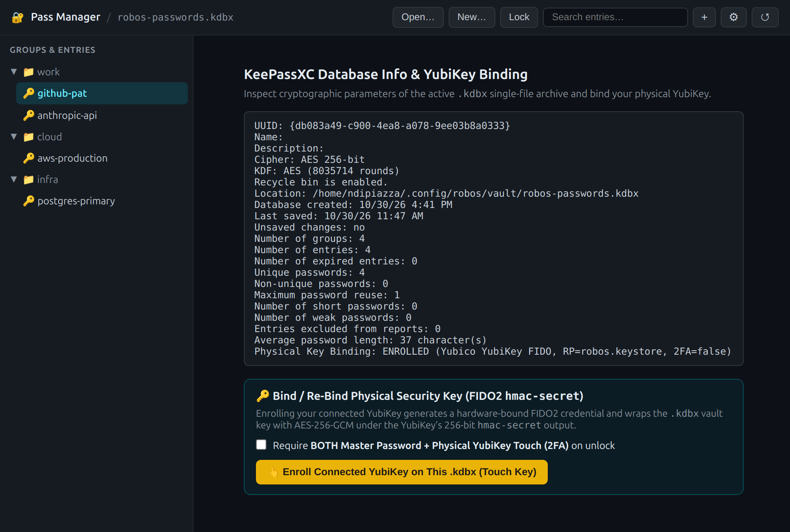Screen dimensions: 790x532
Task: Click the Pass Manager title text
Action: point(66,17)
